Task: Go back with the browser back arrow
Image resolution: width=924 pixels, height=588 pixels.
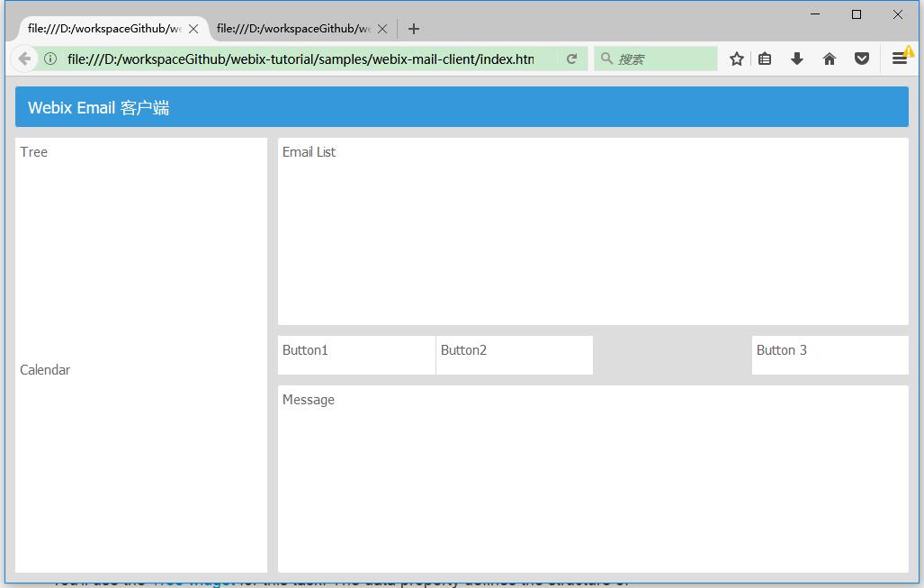Action: [x=24, y=59]
